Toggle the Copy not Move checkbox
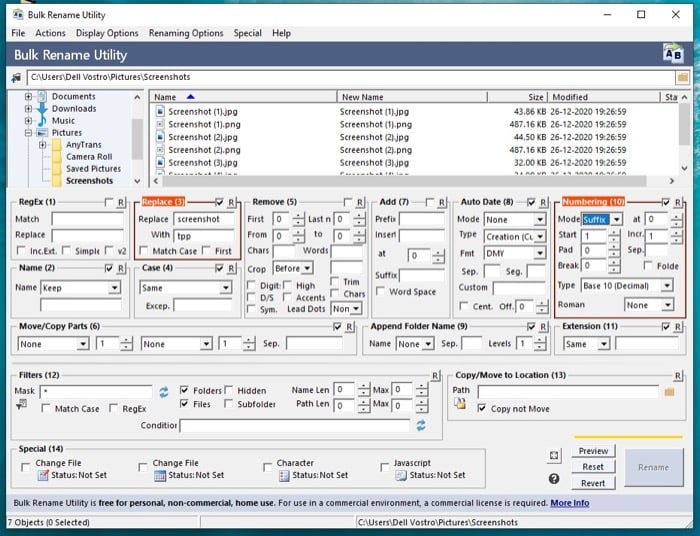Screen dimensions: 700x536 point(483,408)
